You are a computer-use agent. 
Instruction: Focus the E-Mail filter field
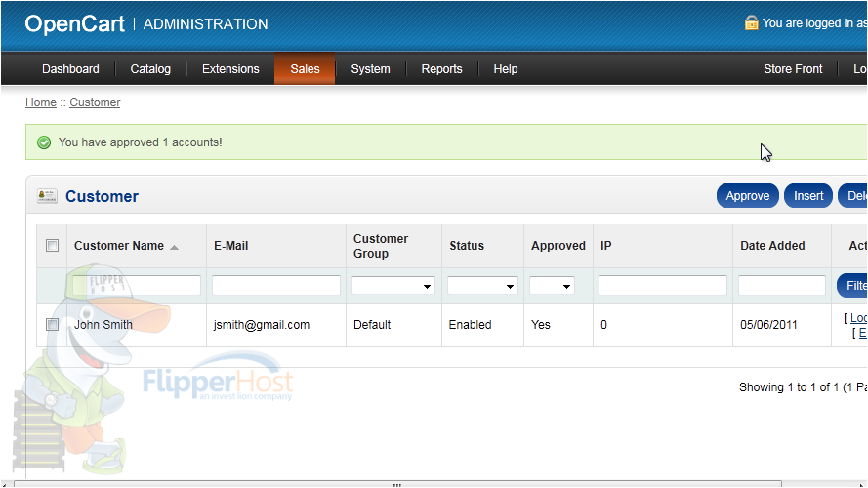[x=276, y=286]
